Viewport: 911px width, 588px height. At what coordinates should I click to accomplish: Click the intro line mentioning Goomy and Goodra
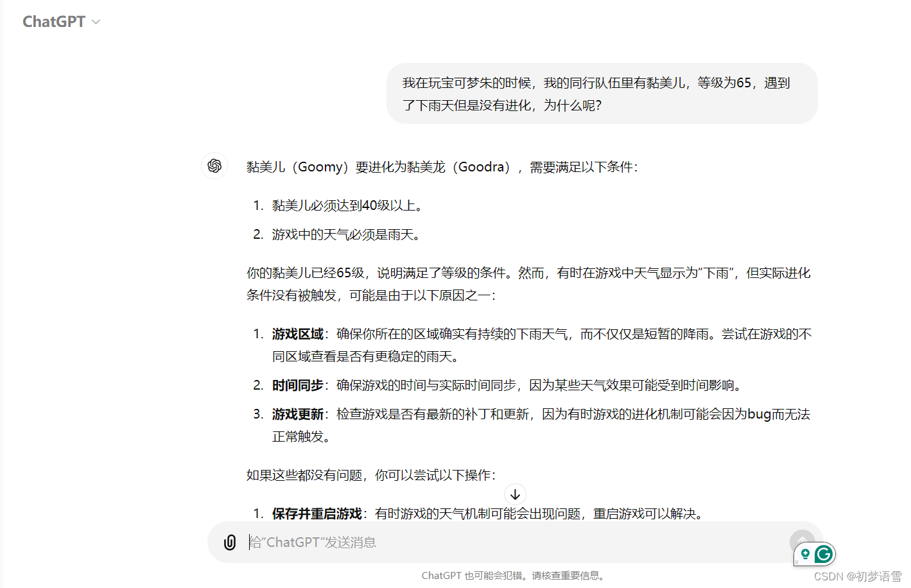[442, 167]
